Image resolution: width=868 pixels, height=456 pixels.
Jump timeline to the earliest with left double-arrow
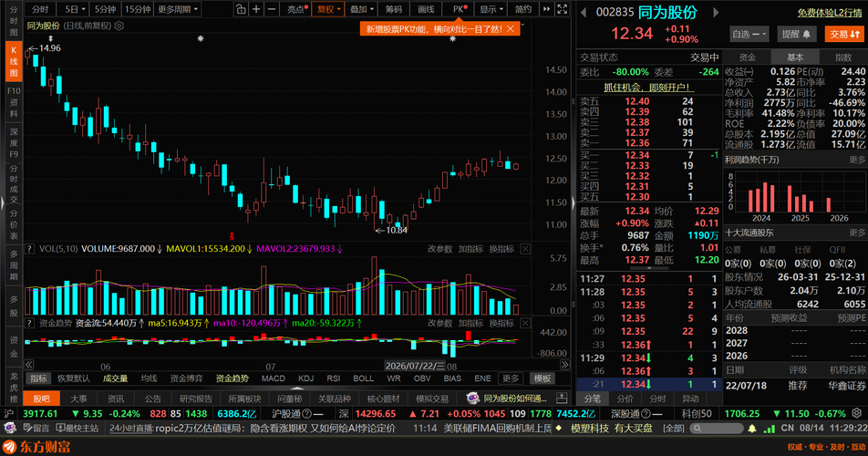(x=29, y=365)
